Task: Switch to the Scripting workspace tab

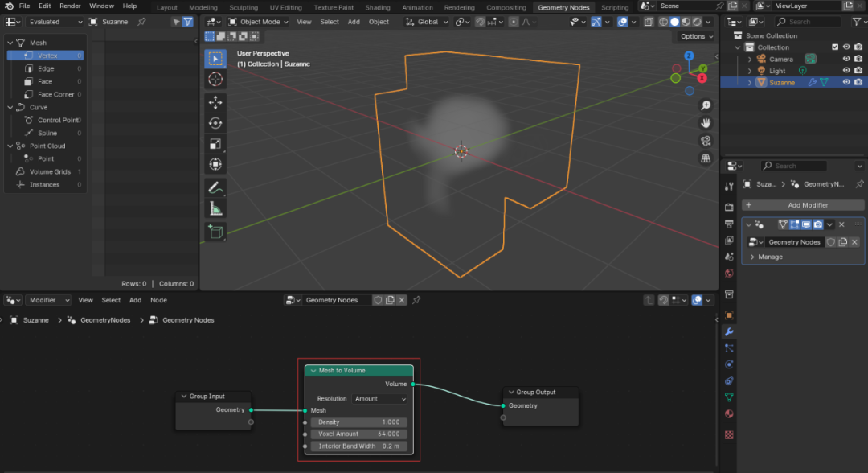Action: pyautogui.click(x=615, y=7)
